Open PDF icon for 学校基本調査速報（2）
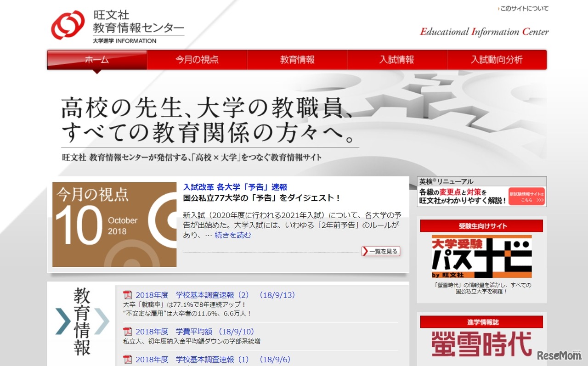588x366 pixels. pyautogui.click(x=128, y=295)
